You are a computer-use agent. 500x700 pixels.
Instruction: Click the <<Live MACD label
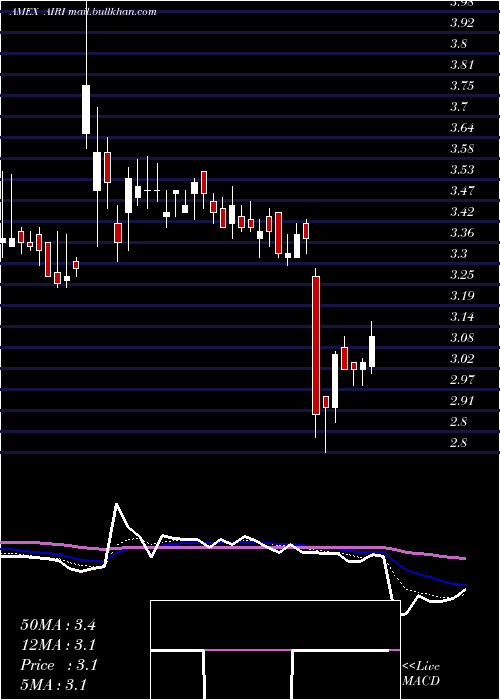tap(421, 674)
